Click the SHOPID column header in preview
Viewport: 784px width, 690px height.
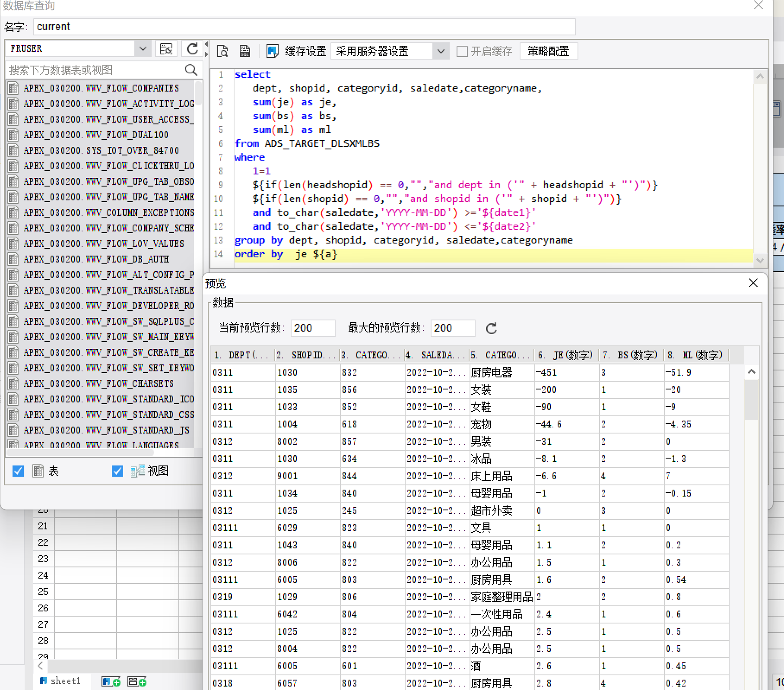click(307, 355)
